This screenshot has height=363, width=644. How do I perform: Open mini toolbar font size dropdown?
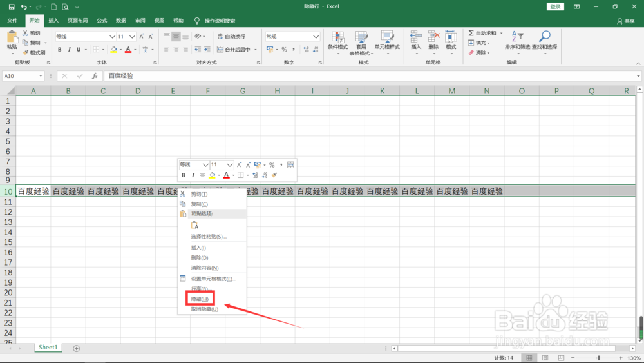230,165
